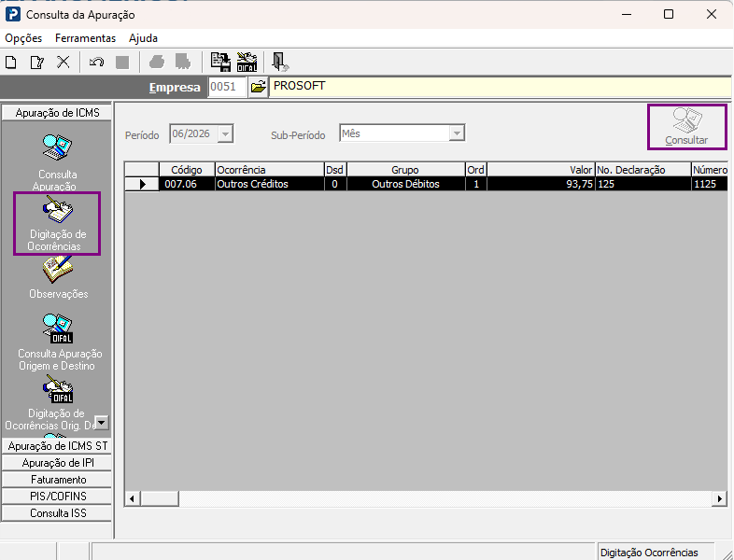Open the Ajuda menu
Screen dimensions: 734x560
coord(143,38)
